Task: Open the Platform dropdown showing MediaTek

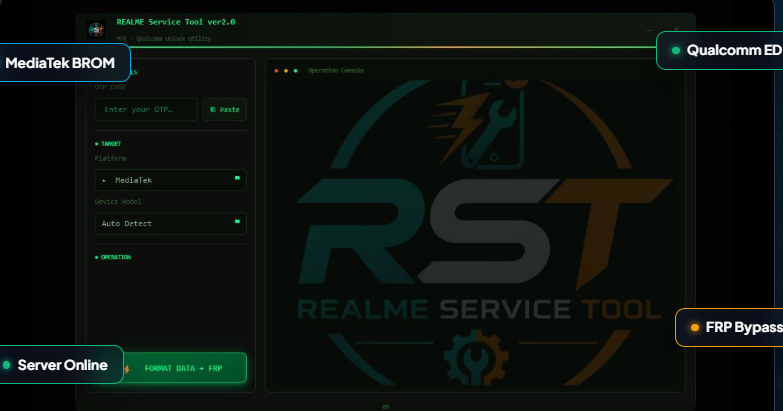Action: tap(171, 180)
